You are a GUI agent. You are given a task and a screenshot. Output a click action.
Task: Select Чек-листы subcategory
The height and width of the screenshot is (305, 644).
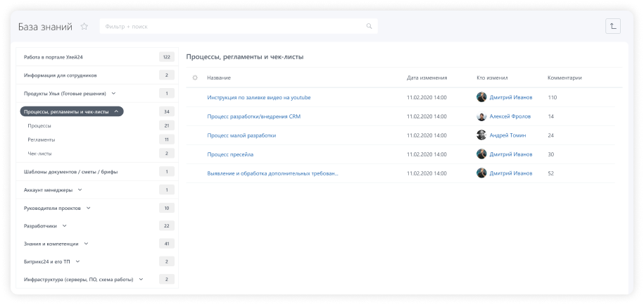pyautogui.click(x=39, y=153)
